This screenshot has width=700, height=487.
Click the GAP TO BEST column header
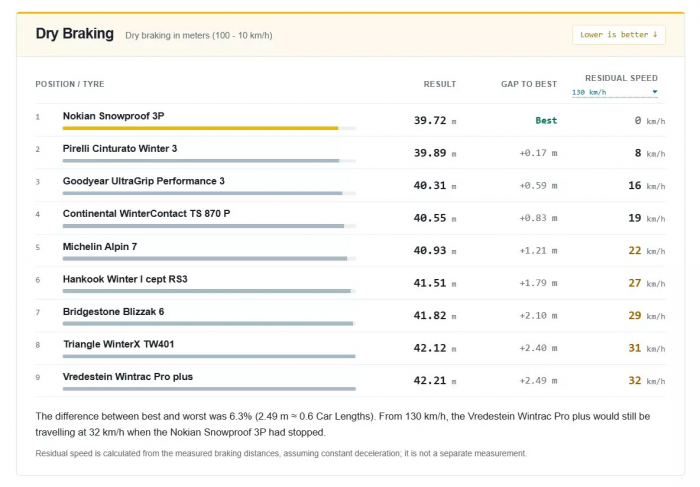click(x=529, y=84)
